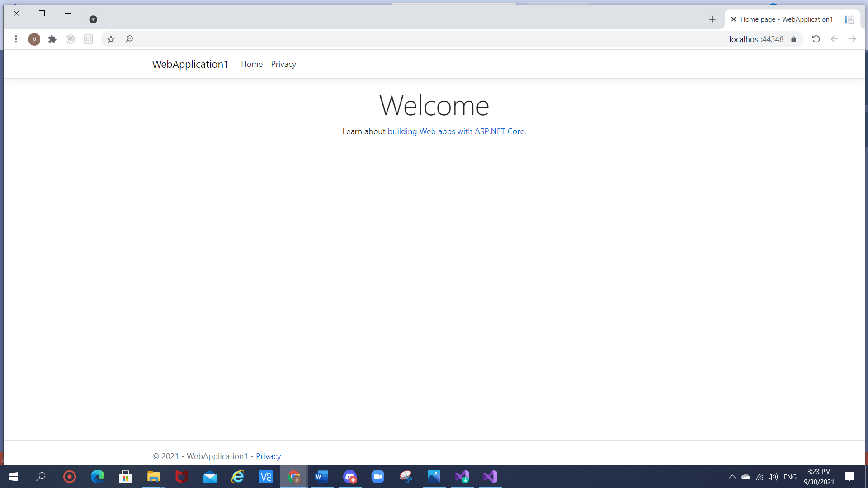The width and height of the screenshot is (868, 488).
Task: Switch to the last Visual Studio taskbar icon
Action: 490,477
